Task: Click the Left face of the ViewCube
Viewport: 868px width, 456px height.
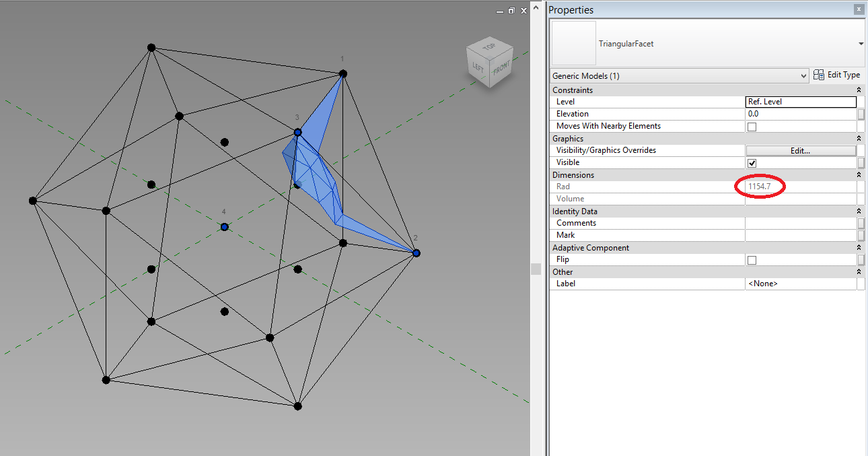Action: point(478,65)
